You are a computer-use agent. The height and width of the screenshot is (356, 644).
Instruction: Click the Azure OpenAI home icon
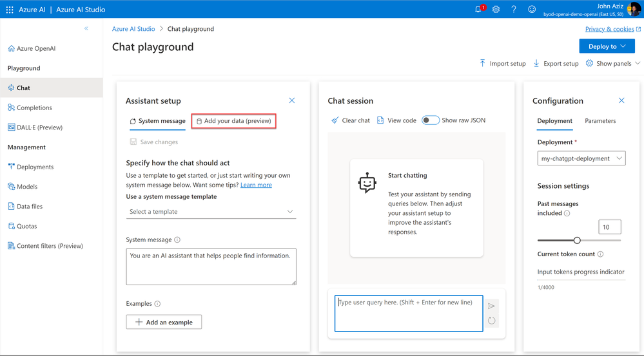11,48
